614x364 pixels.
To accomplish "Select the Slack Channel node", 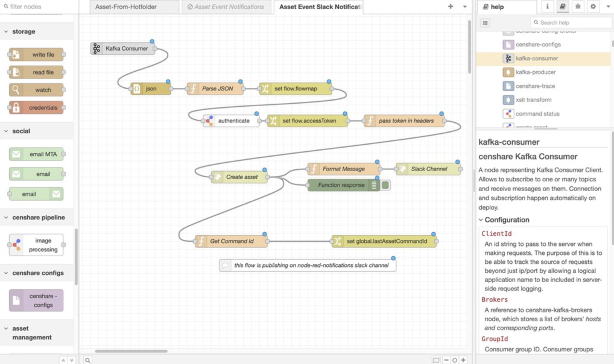I will point(428,169).
